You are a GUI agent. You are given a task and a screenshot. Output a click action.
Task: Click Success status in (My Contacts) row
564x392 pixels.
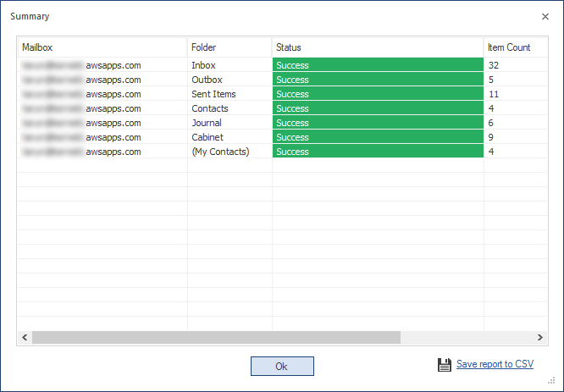tap(378, 152)
